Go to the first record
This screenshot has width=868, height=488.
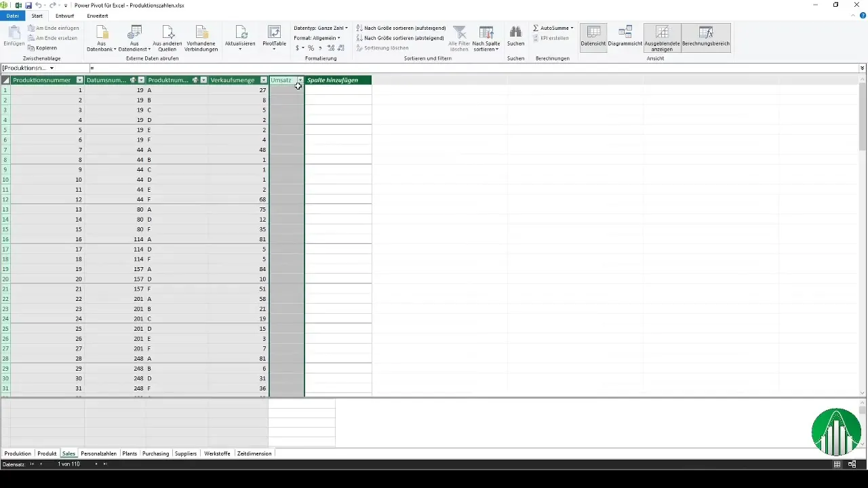point(31,464)
